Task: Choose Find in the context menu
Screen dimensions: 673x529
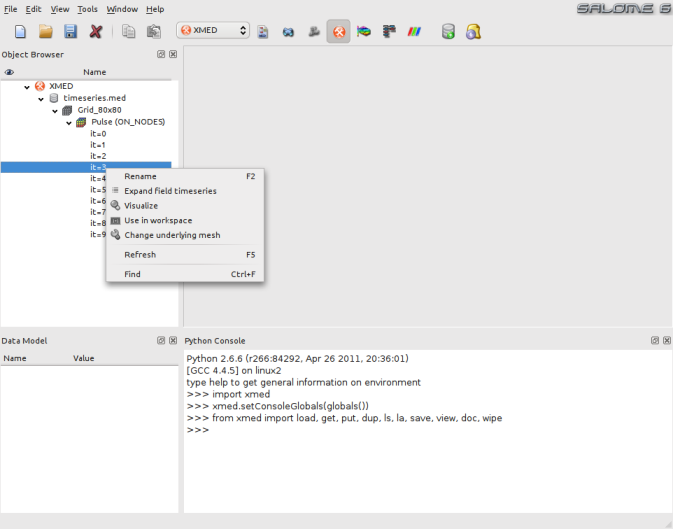Action: click(185, 274)
